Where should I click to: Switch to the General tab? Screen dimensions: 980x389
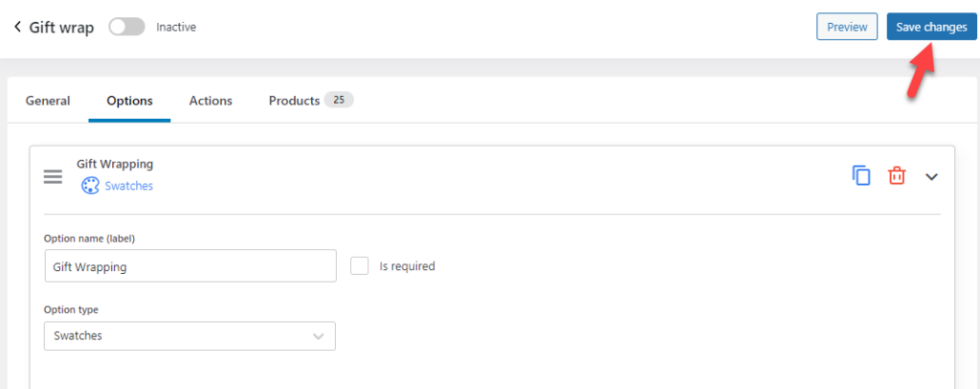[48, 101]
